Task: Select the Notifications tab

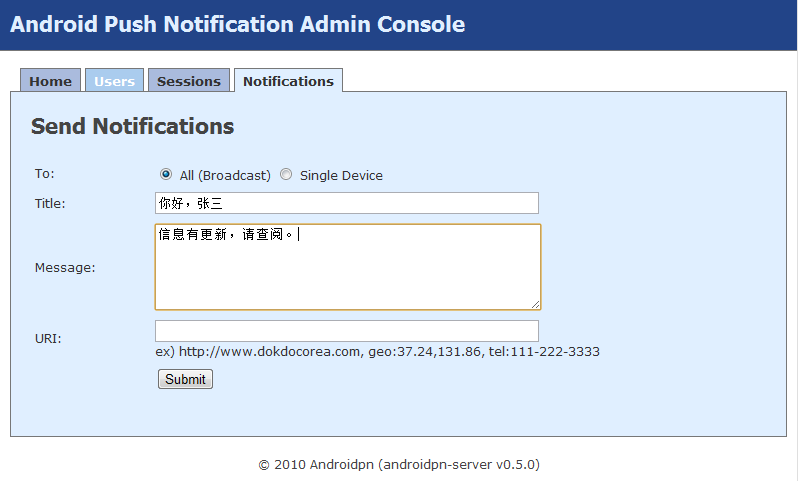Action: point(288,81)
